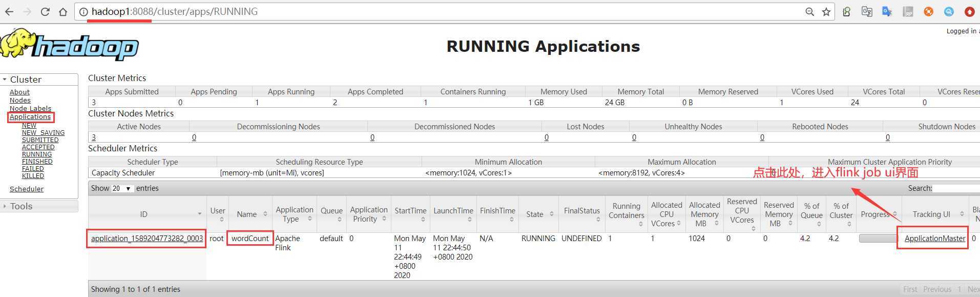Viewport: 980px width, 297px height.
Task: Filter applications by ACCEPTED state
Action: pos(38,147)
